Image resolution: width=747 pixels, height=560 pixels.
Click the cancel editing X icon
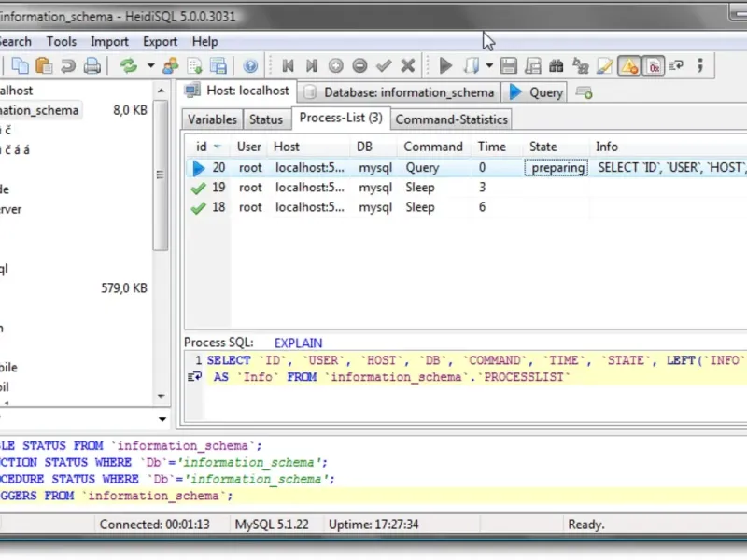(x=408, y=65)
